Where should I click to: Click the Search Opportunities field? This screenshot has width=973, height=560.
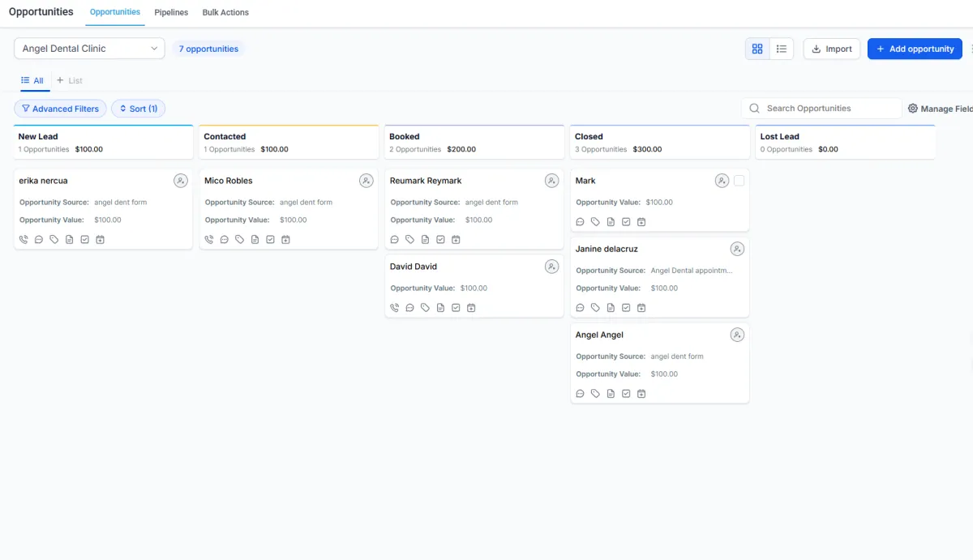click(x=827, y=109)
